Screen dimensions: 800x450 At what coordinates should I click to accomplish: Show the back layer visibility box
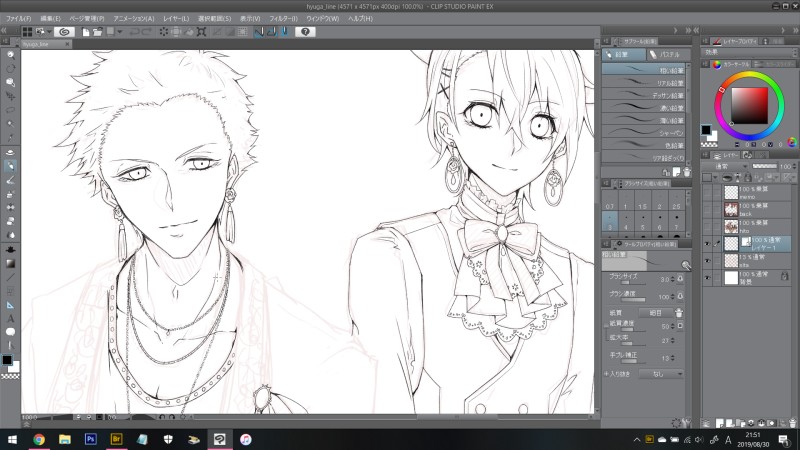click(707, 209)
